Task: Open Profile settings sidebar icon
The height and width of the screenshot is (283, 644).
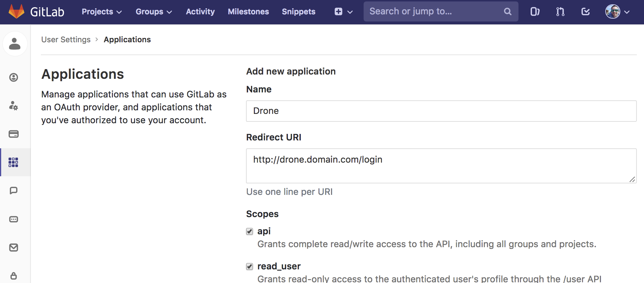Action: tap(14, 77)
